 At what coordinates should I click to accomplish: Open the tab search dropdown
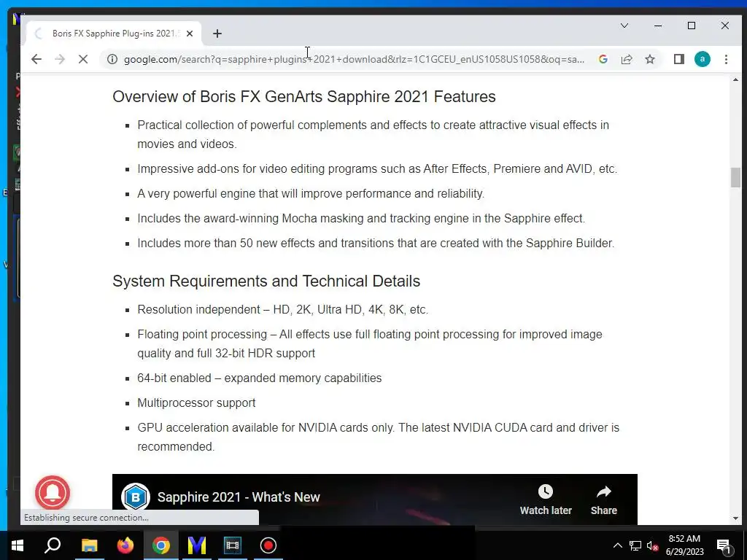(x=624, y=26)
